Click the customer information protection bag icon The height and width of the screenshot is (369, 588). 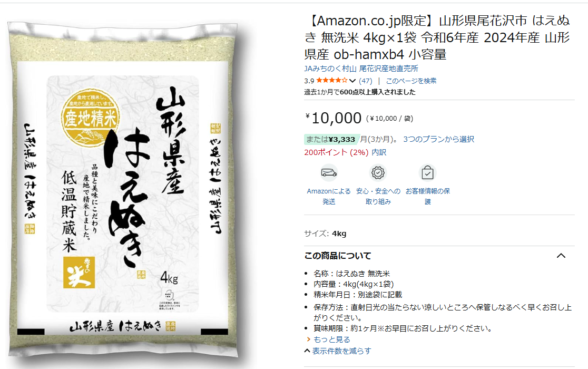tap(427, 173)
